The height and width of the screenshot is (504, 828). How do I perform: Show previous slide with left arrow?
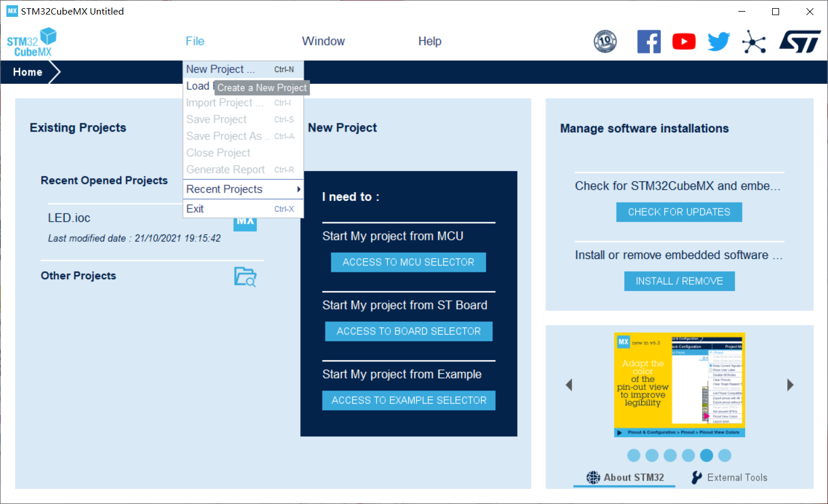pos(569,385)
